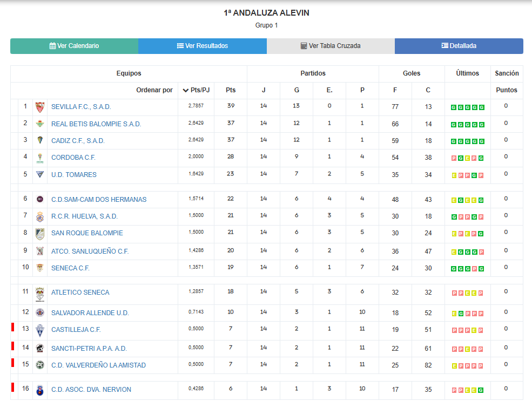Click the Sancti-Petri A.P.A. crest
Screen dimensions: 532x408
tap(39, 348)
